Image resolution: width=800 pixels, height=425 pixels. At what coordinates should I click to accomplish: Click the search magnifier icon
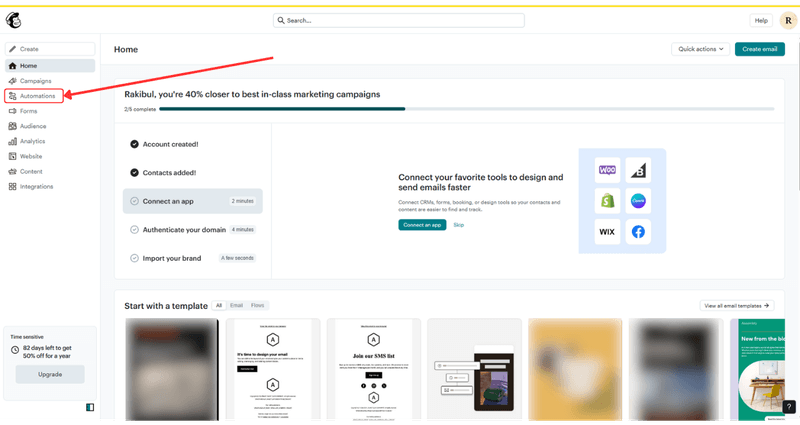[281, 20]
